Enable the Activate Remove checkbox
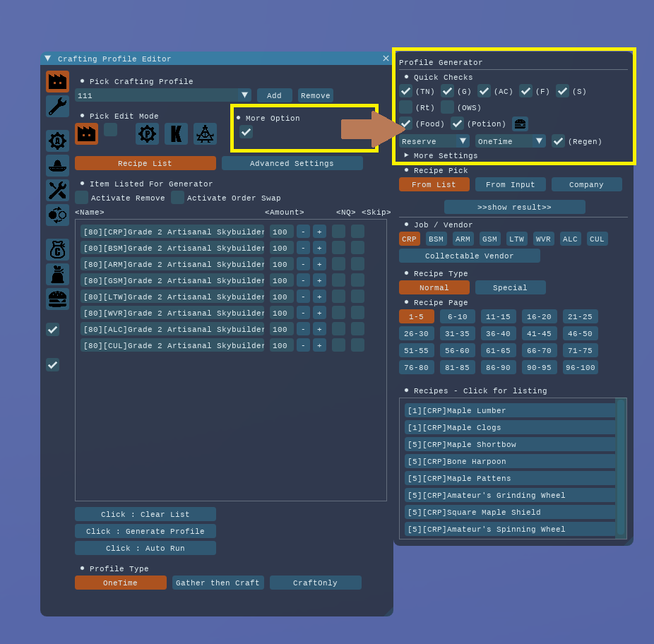The width and height of the screenshot is (654, 644). [82, 198]
